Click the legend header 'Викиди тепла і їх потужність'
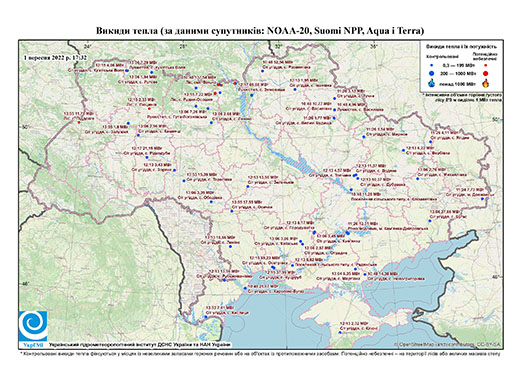This screenshot has width=520, height=368. 462,46
